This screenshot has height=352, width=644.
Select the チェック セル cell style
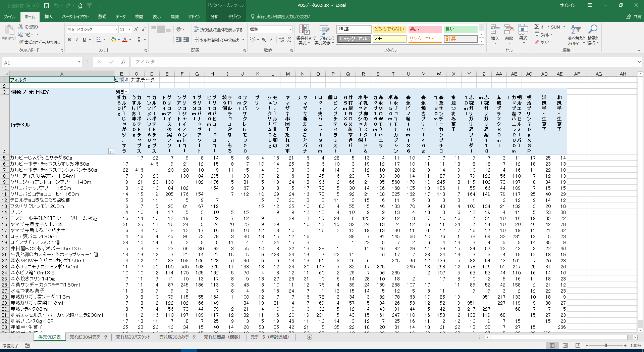tap(354, 39)
